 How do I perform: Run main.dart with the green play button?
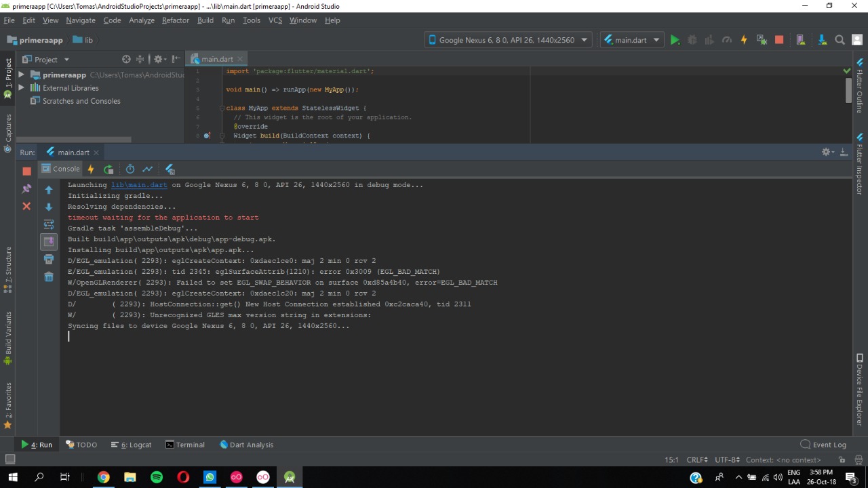(x=675, y=40)
